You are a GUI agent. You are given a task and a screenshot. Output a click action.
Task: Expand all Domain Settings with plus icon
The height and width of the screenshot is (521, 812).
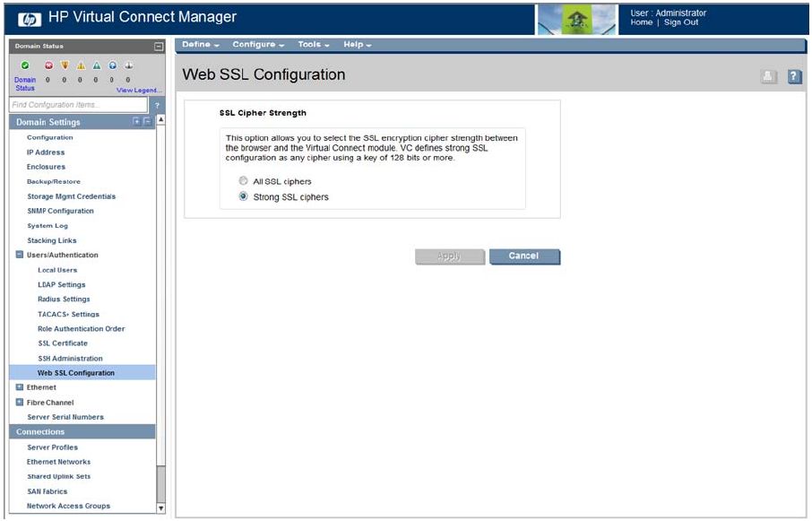point(136,121)
